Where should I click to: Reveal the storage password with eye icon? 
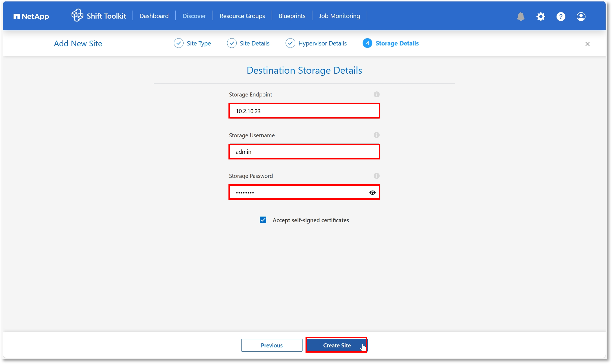[x=372, y=193]
